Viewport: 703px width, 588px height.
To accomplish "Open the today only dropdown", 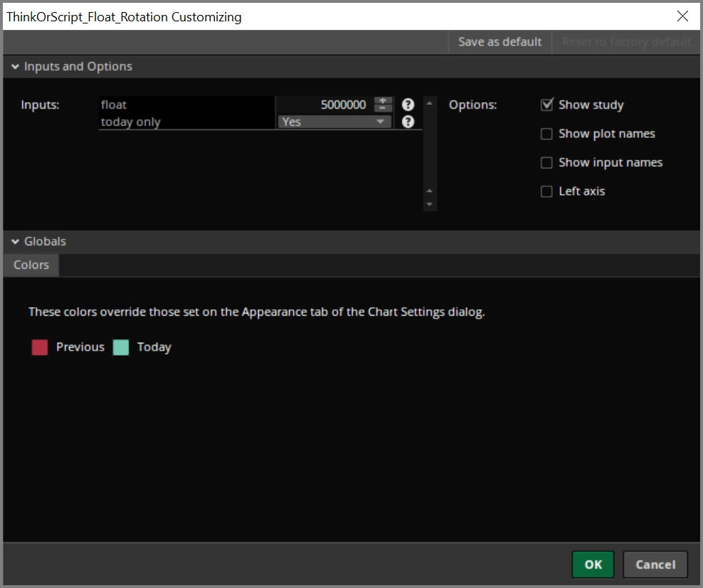I will [382, 121].
